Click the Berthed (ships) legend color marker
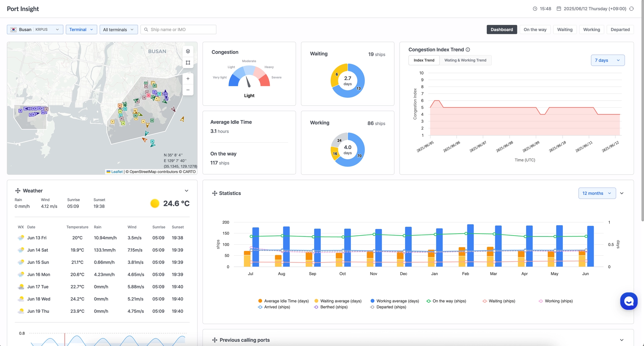This screenshot has width=644, height=346. [316, 307]
